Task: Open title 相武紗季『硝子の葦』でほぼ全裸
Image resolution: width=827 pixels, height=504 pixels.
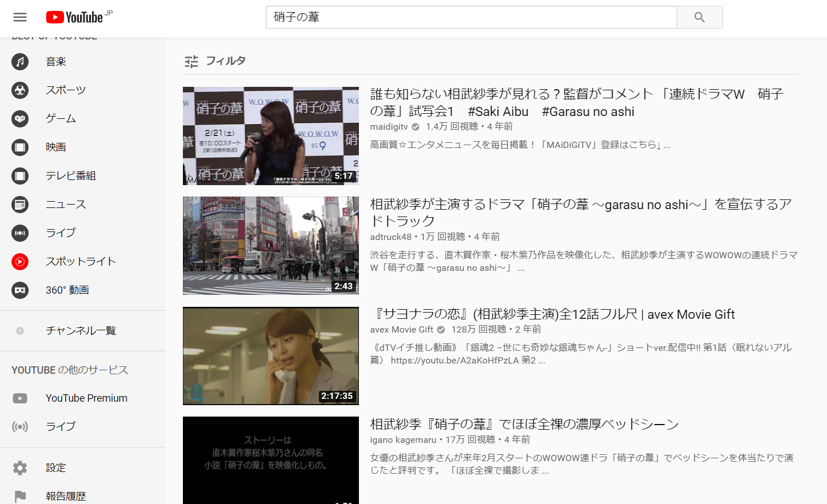Action: tap(524, 425)
